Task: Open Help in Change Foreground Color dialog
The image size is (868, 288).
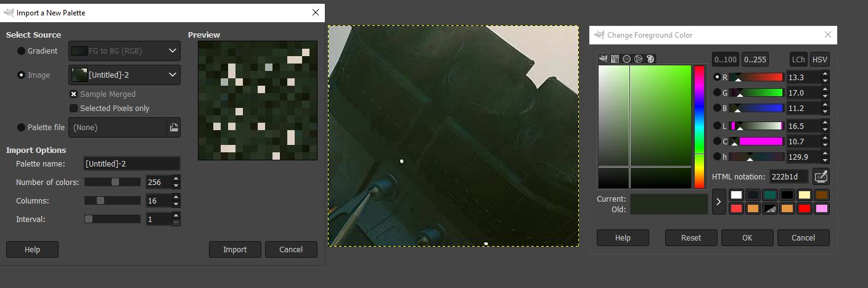Action: pos(623,237)
